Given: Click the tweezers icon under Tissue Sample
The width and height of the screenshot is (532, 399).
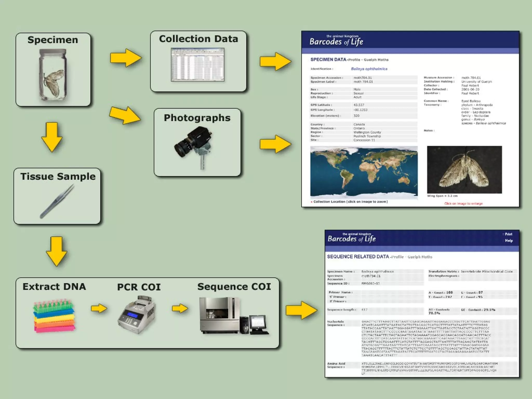Looking at the screenshot, I should coord(57,201).
